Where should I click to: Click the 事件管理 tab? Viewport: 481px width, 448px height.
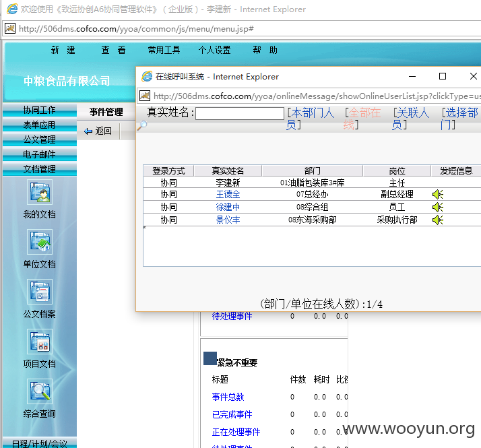click(106, 112)
